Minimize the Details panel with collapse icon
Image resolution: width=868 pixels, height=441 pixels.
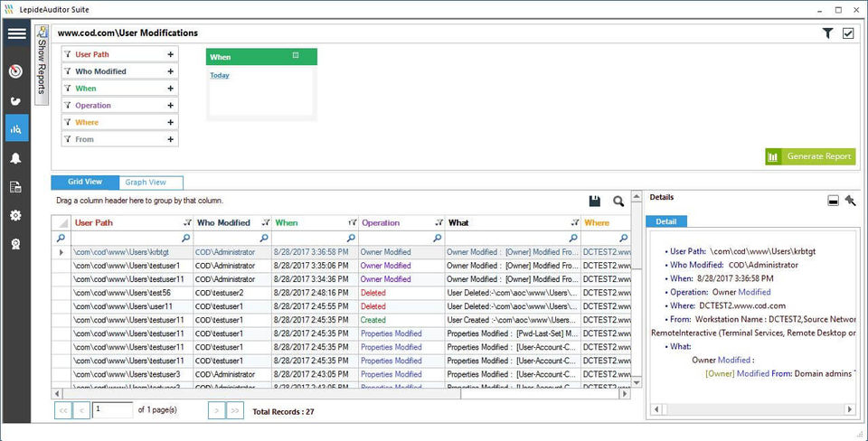click(833, 201)
